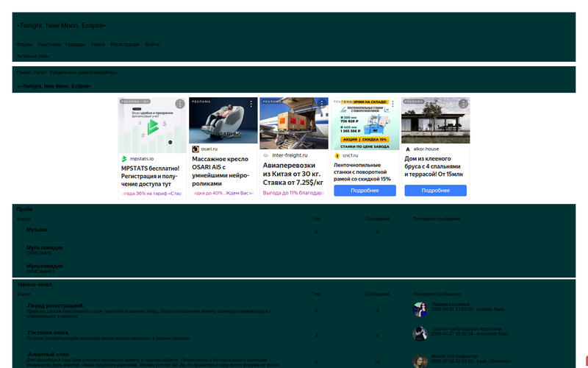
Task: Click Войти to log in
Action: click(152, 45)
